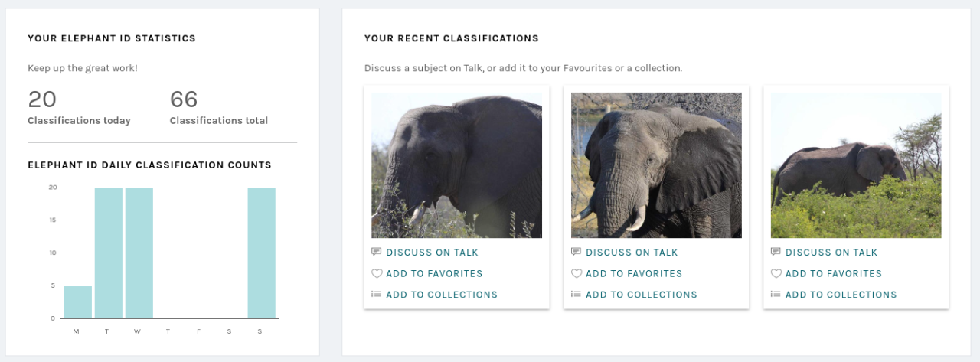Open the third elephant in bushes thumbnail
The height and width of the screenshot is (362, 980).
tap(856, 165)
